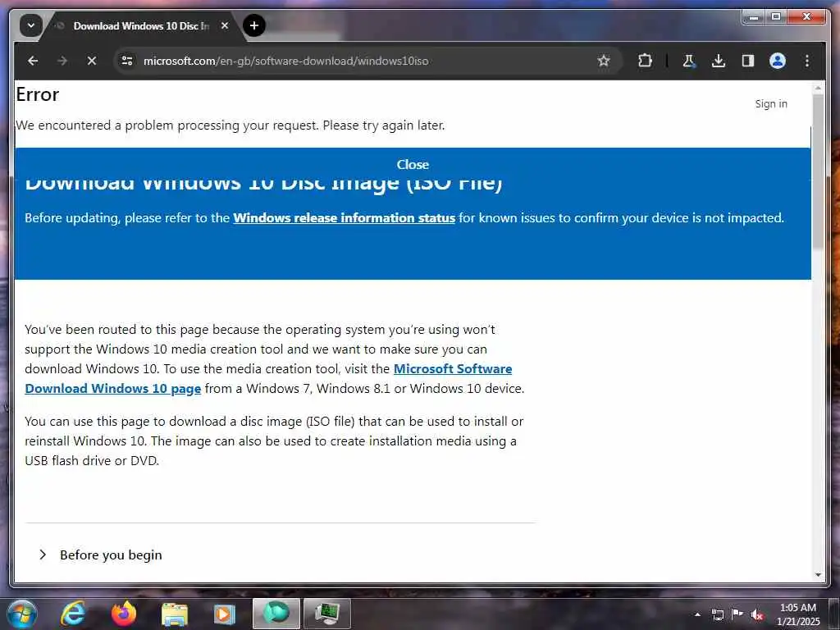840x630 pixels.
Task: Open Windows release information status link
Action: pos(344,218)
